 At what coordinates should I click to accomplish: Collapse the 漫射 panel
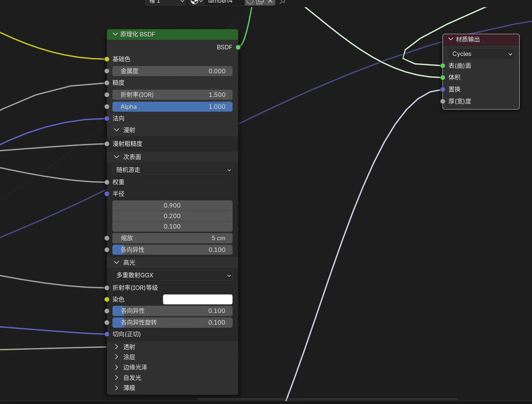[116, 130]
